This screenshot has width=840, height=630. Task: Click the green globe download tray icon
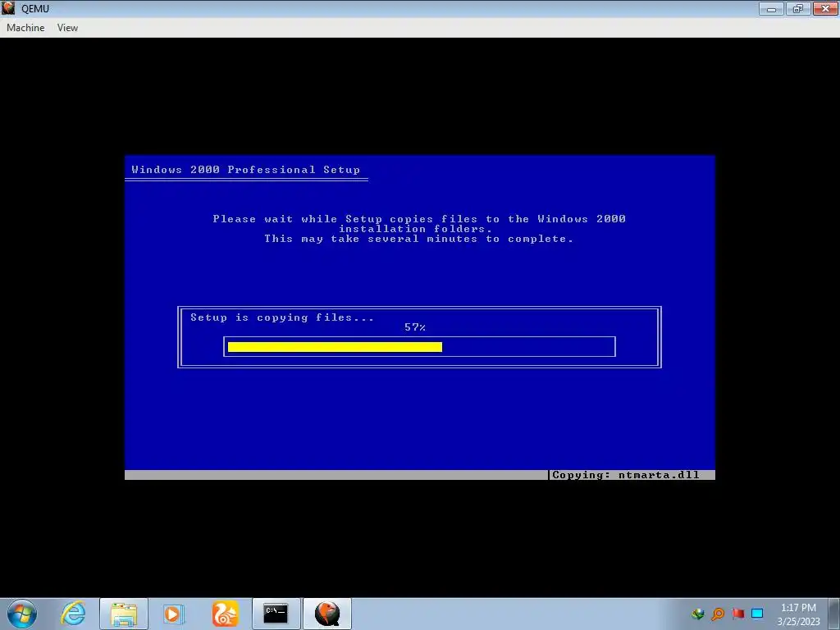click(697, 614)
